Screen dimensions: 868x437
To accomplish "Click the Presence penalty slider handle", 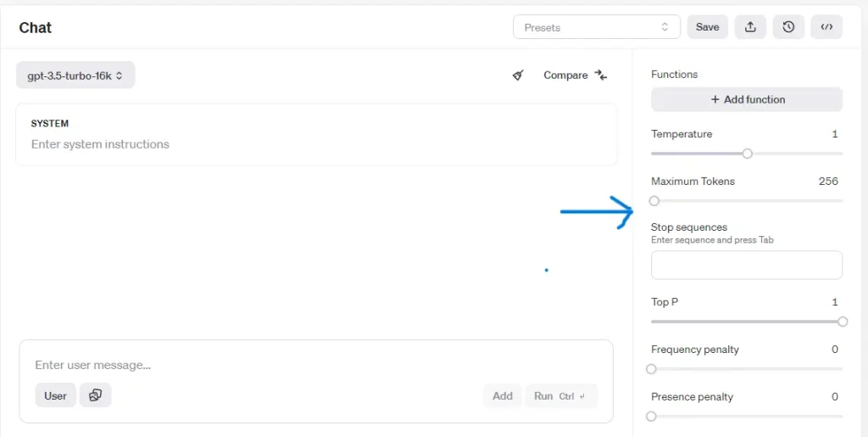I will [x=651, y=417].
